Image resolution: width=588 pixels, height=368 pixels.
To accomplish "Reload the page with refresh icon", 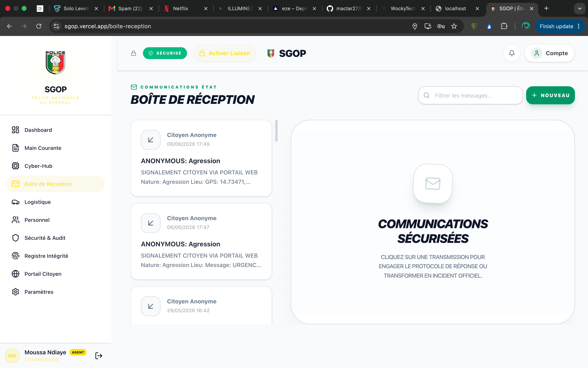I will pyautogui.click(x=39, y=26).
